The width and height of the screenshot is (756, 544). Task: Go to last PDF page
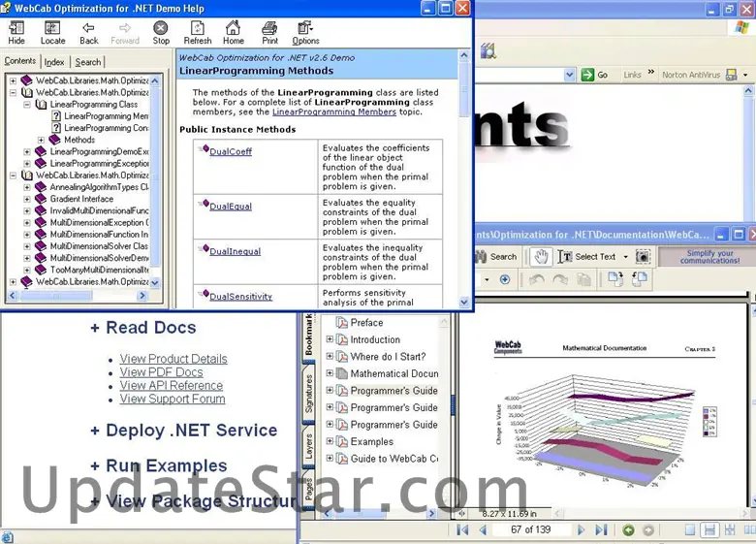(601, 530)
